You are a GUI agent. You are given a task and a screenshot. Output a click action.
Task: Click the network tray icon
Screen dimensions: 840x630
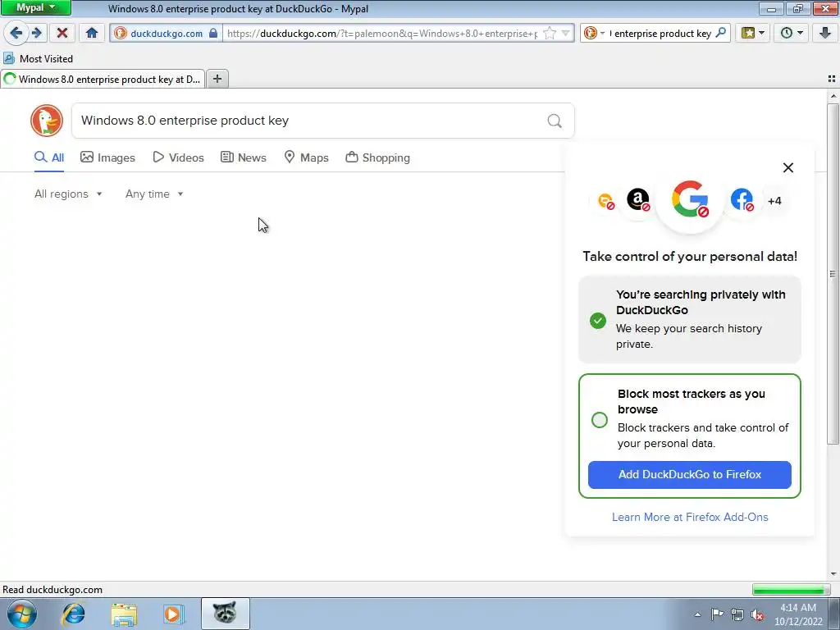click(x=737, y=614)
